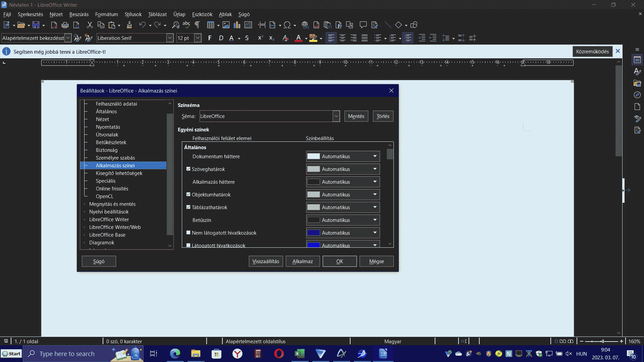This screenshot has width=644, height=362.
Task: Insert special character omega icon
Action: (287, 25)
